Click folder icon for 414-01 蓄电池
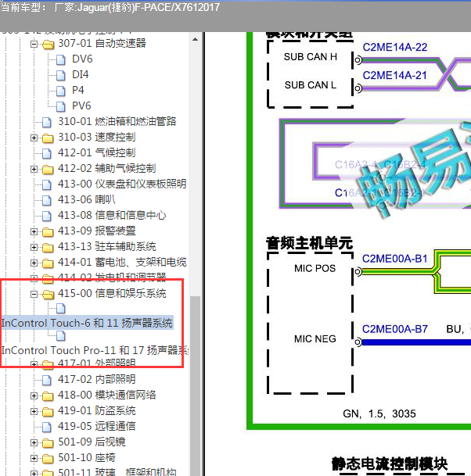The width and height of the screenshot is (471, 476). pyautogui.click(x=48, y=263)
